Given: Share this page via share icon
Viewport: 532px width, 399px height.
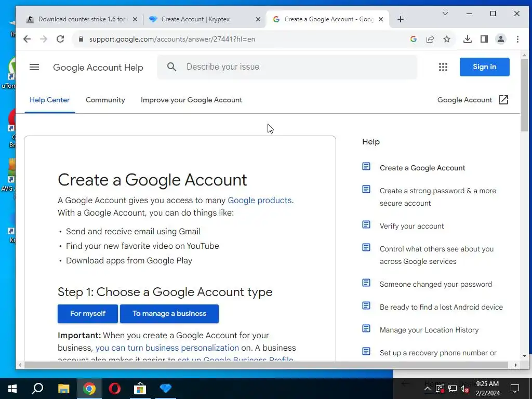Looking at the screenshot, I should coord(430,39).
